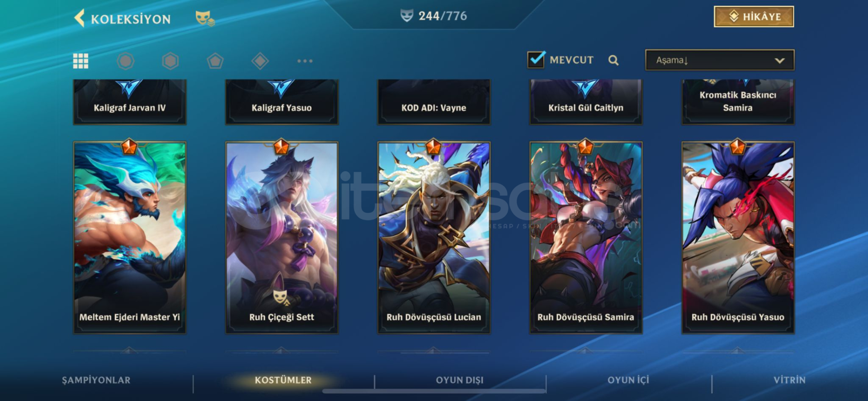The height and width of the screenshot is (401, 868).
Task: Open the VİTRİN tab
Action: point(789,380)
